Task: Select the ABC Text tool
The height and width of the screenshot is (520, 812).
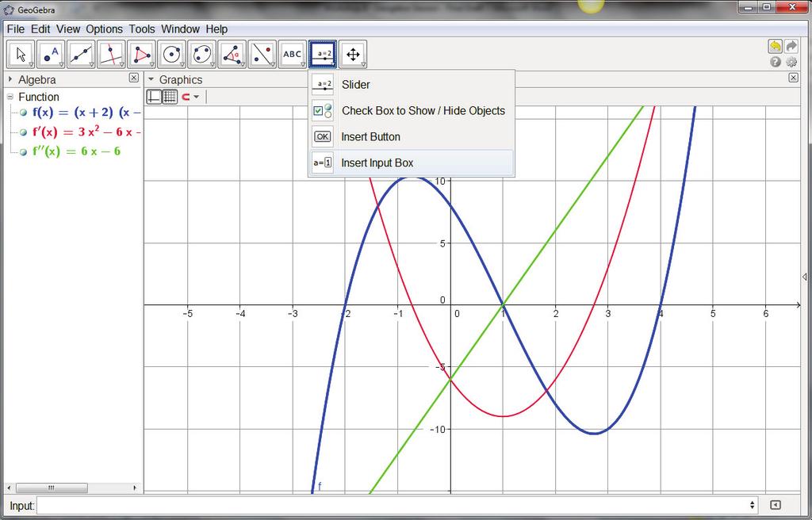Action: coord(292,55)
